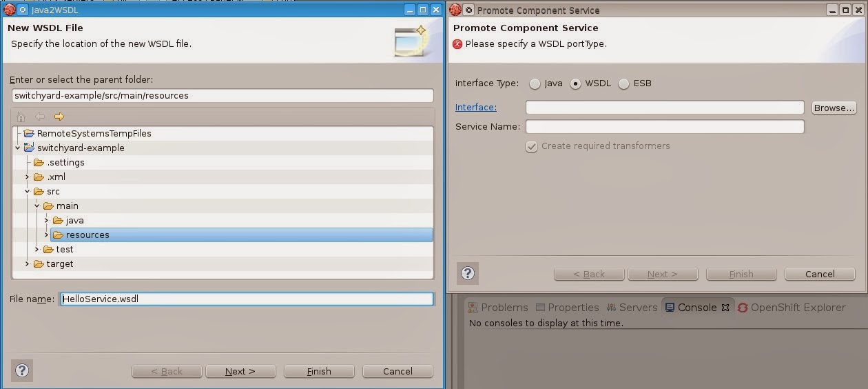868x389 pixels.
Task: Select the .settings folder in tree
Action: [x=65, y=163]
